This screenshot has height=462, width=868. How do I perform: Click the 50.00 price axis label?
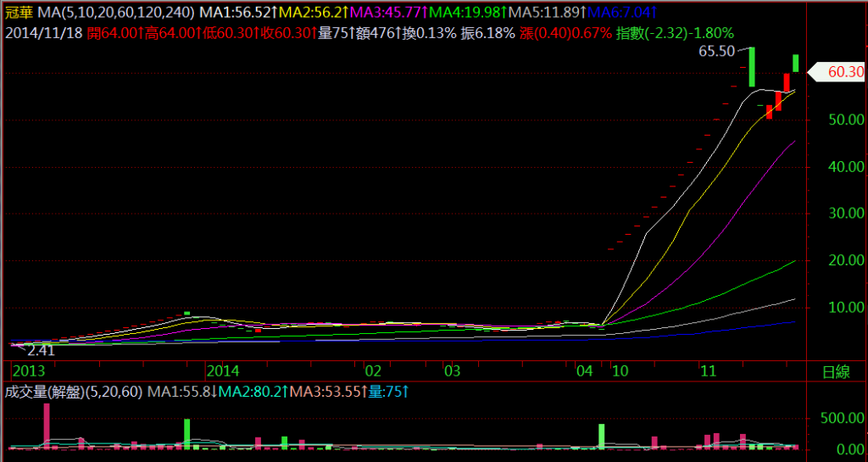point(846,120)
